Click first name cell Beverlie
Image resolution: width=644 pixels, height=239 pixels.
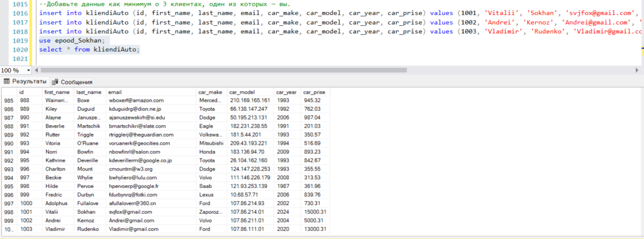tap(58, 126)
